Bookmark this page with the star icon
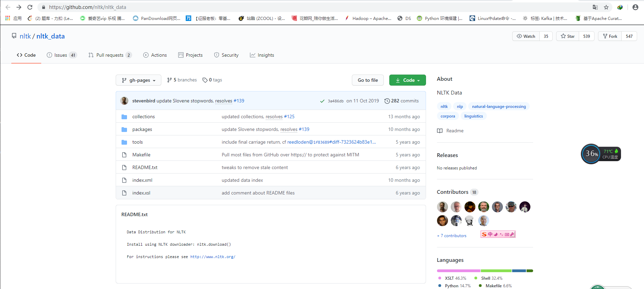 pyautogui.click(x=606, y=7)
